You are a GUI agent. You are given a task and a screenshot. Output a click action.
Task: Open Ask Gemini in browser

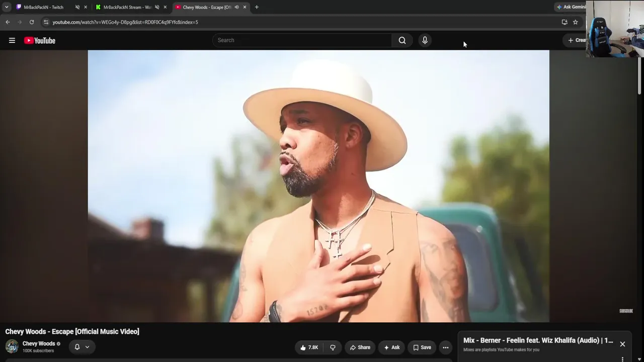(571, 7)
